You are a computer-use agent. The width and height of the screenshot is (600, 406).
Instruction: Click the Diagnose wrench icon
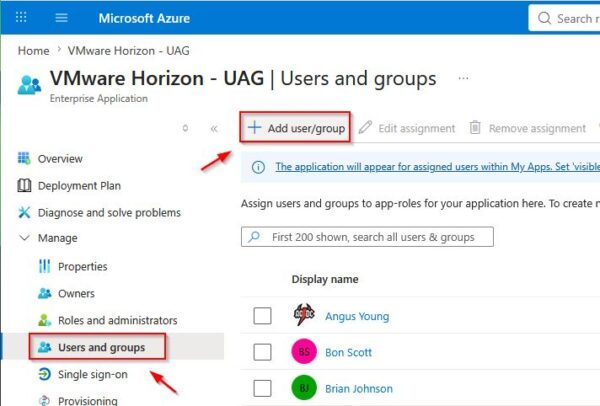point(24,212)
